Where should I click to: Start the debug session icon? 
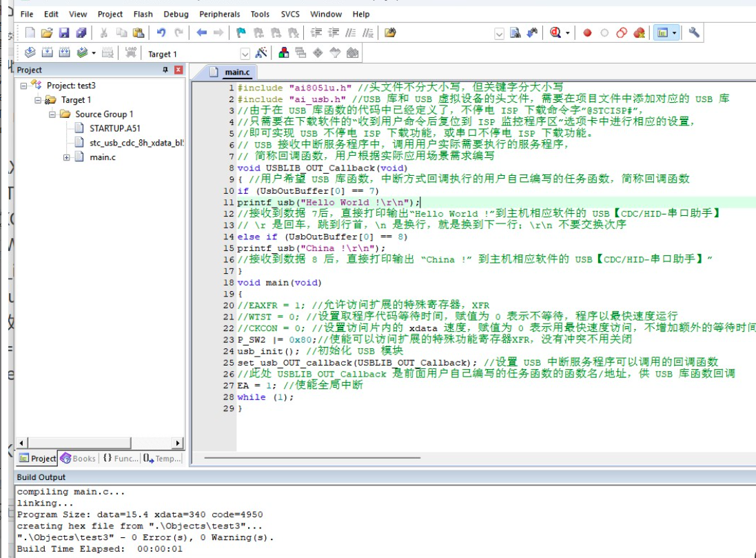click(x=555, y=32)
